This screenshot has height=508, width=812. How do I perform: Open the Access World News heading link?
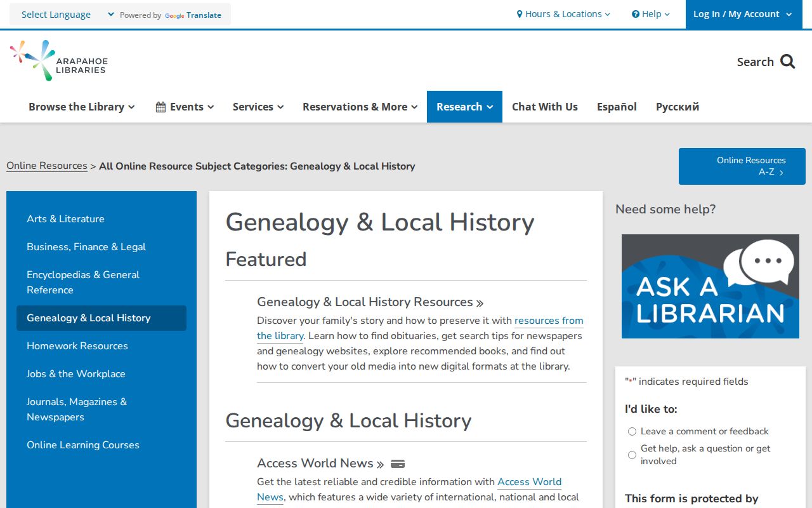click(320, 464)
